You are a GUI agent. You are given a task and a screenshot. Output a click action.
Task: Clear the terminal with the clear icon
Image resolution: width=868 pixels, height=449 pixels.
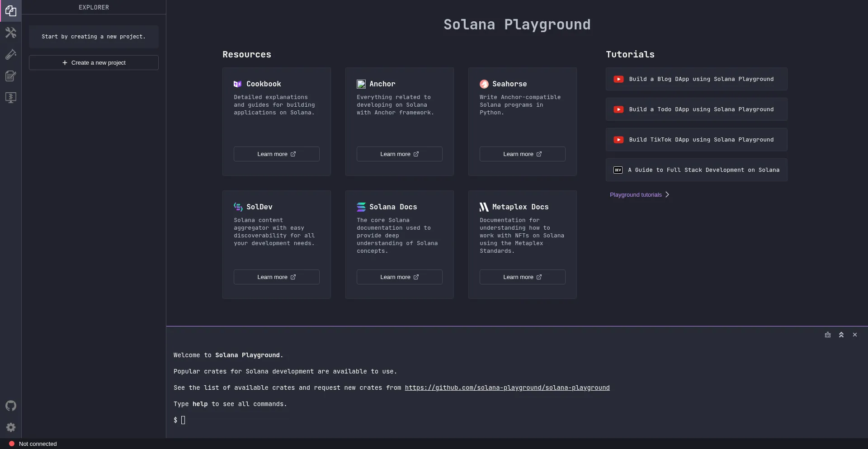(827, 335)
